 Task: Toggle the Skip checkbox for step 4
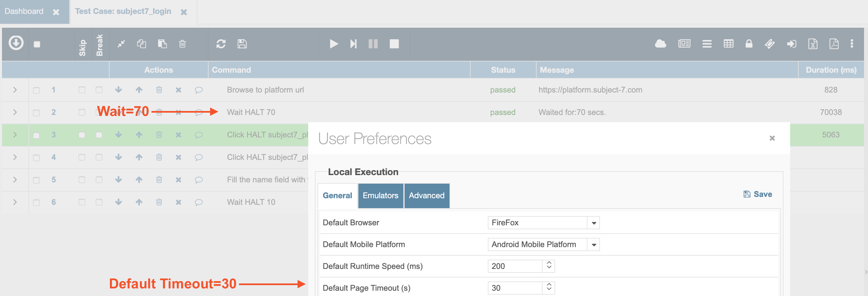82,158
